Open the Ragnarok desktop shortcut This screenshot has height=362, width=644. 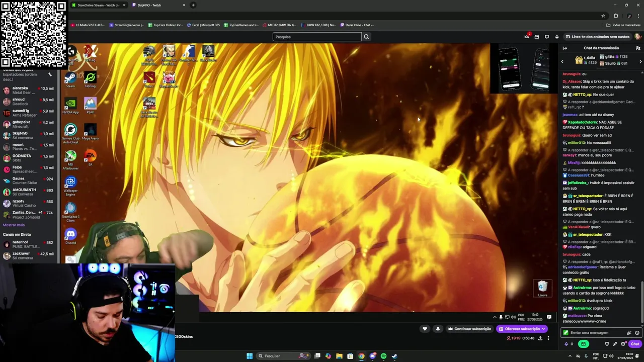(x=169, y=79)
